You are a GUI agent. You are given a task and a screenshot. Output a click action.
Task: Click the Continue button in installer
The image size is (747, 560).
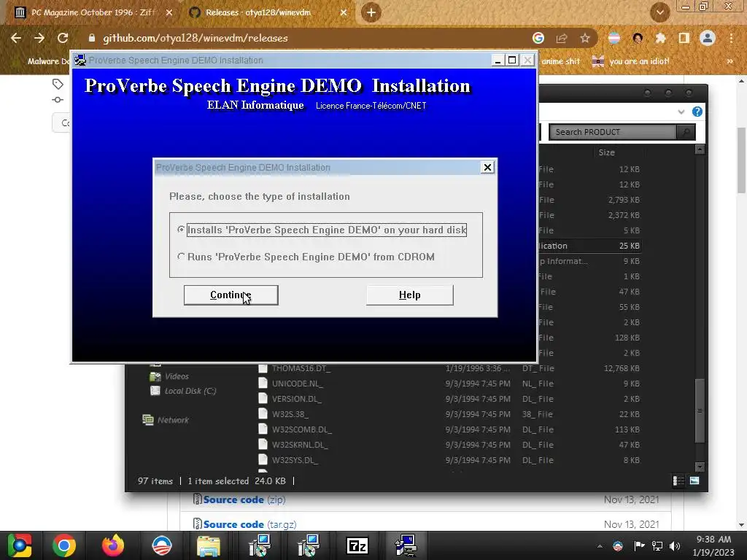pos(231,295)
